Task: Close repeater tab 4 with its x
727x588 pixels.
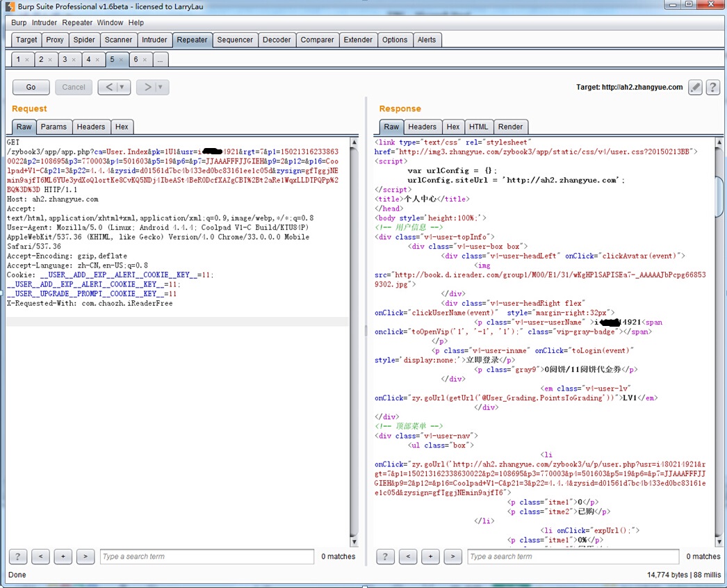Action: (97, 60)
